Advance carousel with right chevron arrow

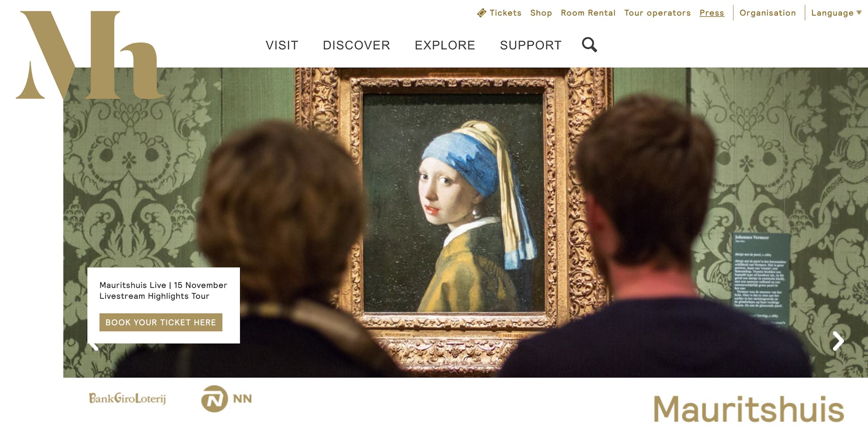click(838, 341)
